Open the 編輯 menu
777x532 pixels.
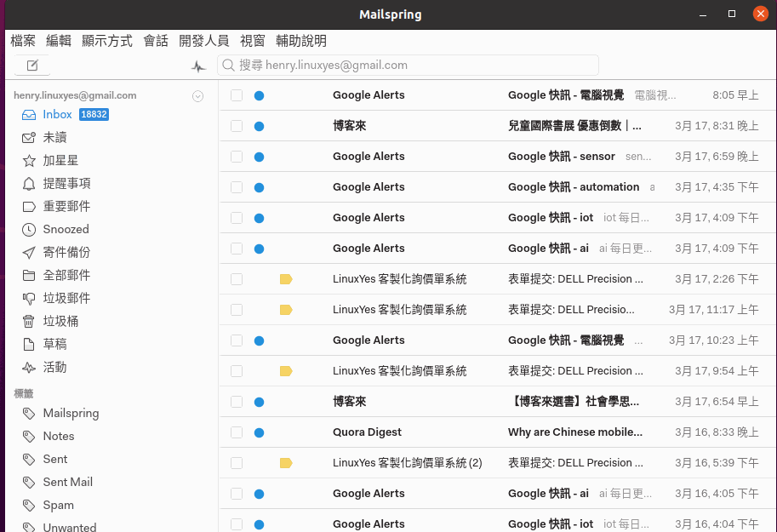59,41
